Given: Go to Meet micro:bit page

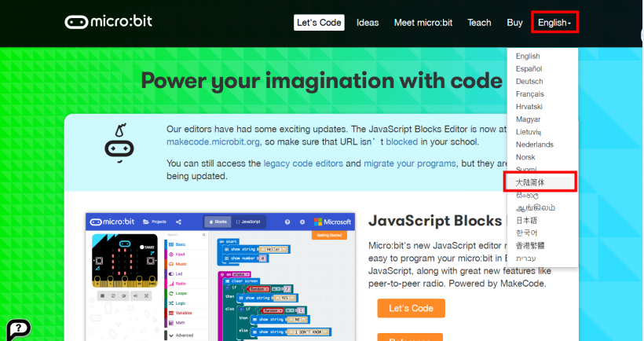Looking at the screenshot, I should pos(423,23).
